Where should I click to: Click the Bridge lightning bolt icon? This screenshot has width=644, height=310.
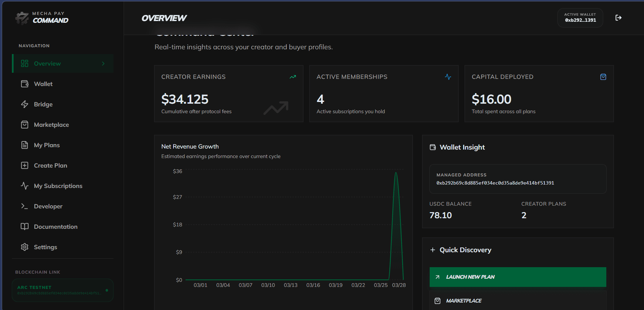point(24,104)
